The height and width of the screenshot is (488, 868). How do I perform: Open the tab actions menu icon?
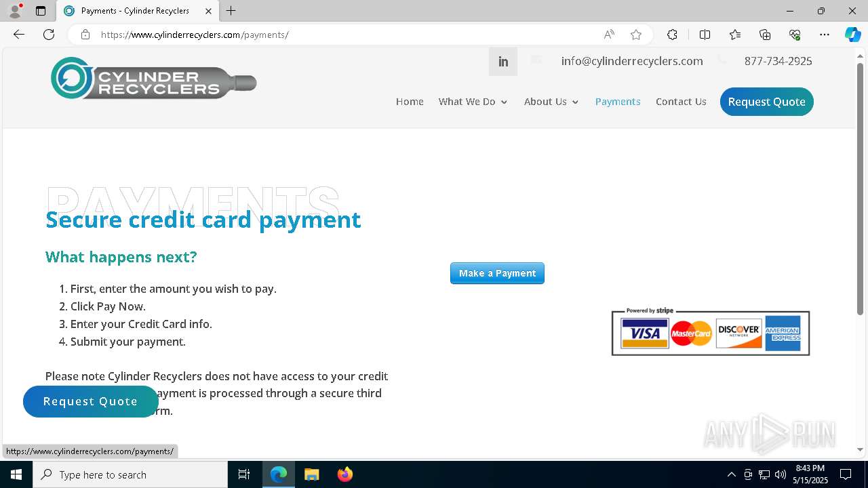coord(41,11)
